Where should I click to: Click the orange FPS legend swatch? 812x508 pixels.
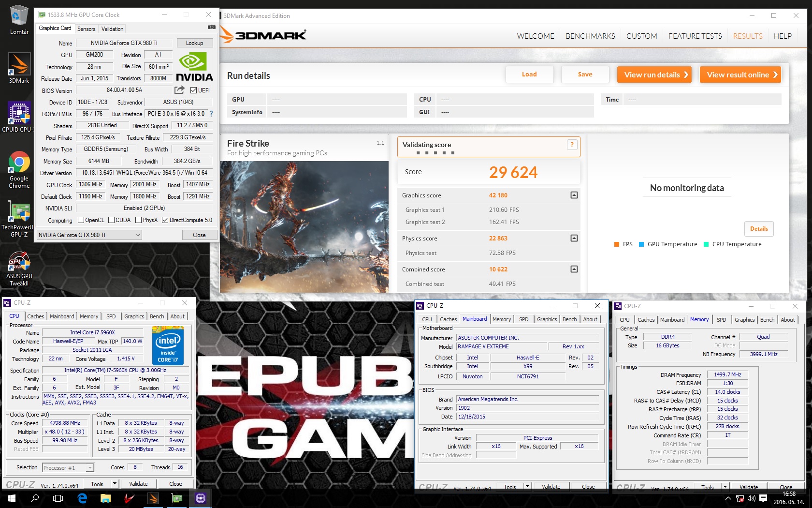(616, 244)
